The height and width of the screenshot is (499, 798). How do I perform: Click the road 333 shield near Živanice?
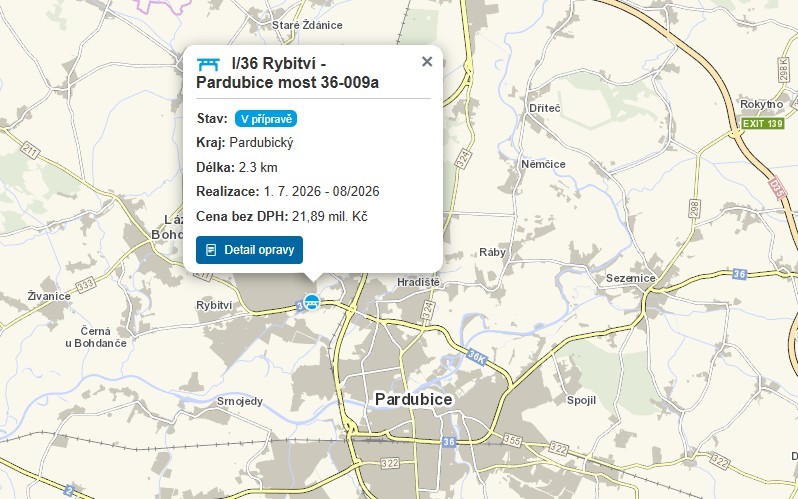pyautogui.click(x=86, y=285)
